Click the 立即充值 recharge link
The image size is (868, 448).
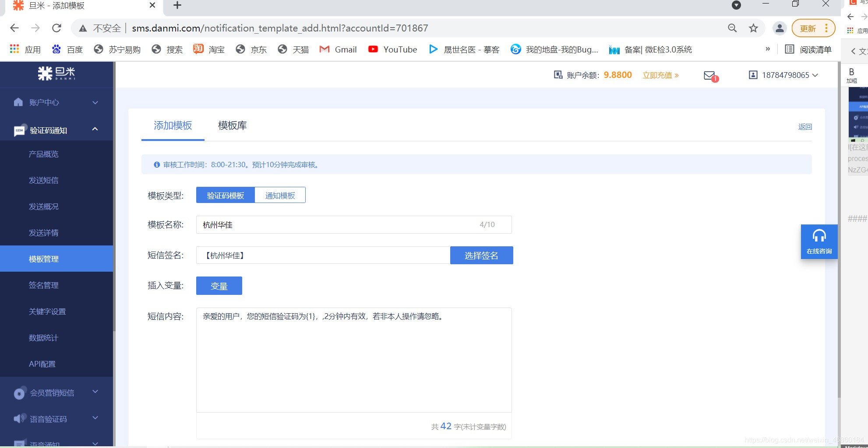(x=657, y=75)
